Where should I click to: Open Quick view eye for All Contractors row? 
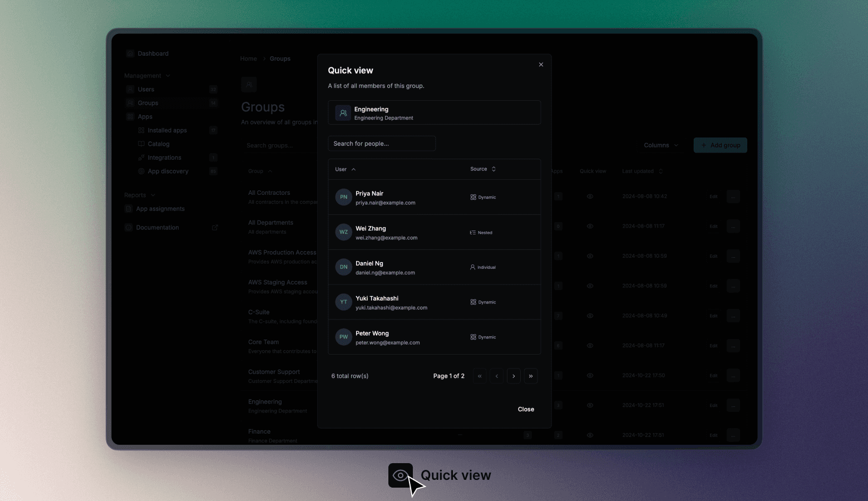tap(590, 197)
